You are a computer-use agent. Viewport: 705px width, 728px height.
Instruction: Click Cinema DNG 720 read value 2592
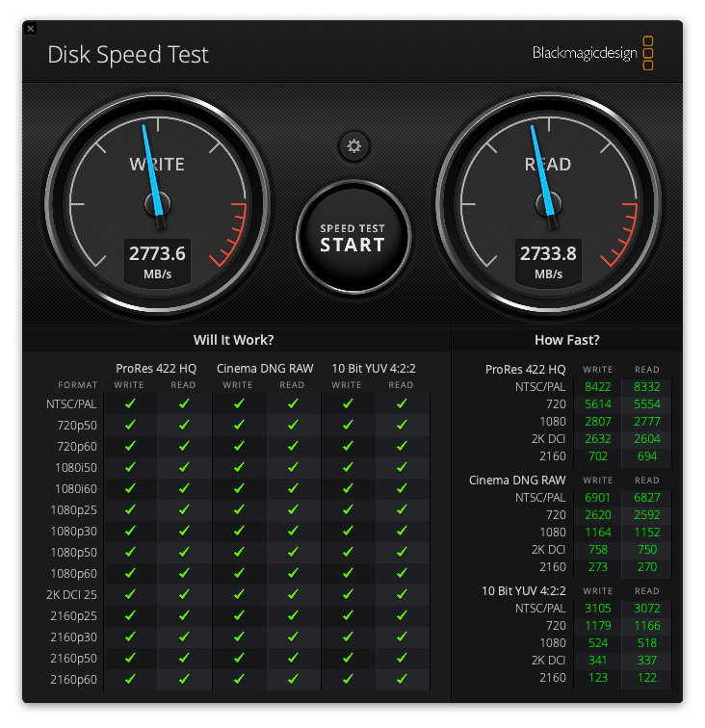coord(647,515)
